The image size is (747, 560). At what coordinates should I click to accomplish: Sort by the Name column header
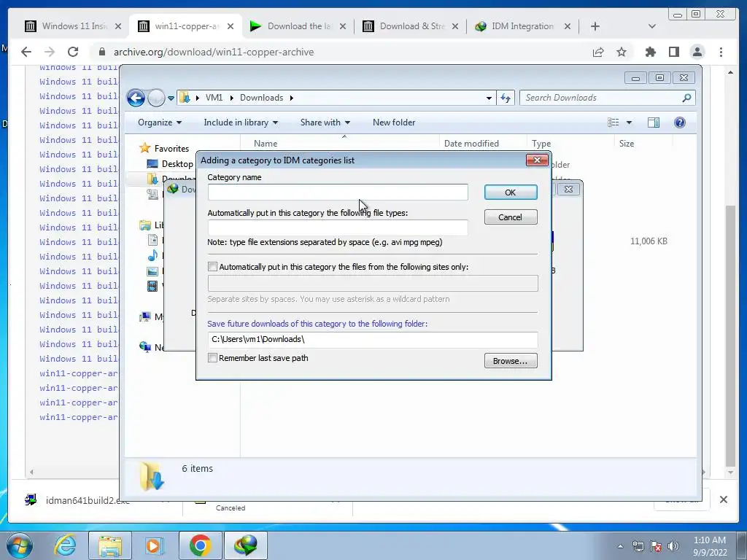pyautogui.click(x=266, y=144)
